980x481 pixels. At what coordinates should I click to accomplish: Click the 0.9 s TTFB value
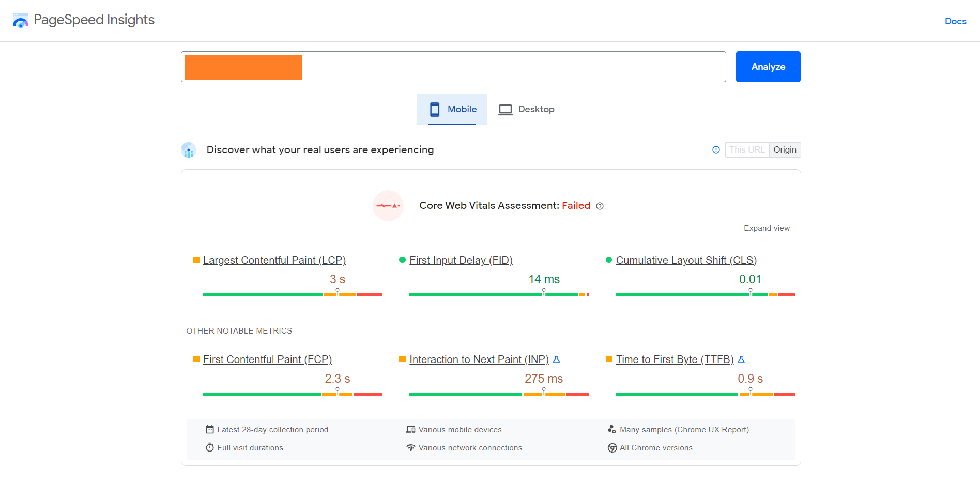click(750, 379)
